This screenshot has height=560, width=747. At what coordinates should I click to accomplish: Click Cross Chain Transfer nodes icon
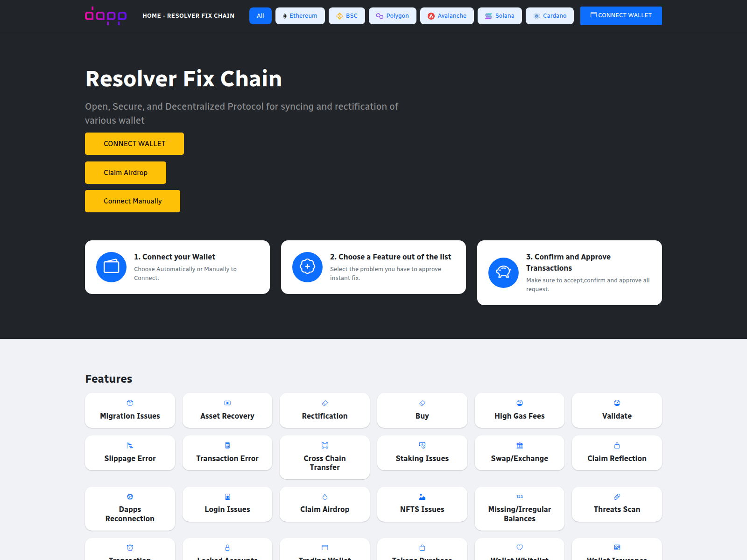pyautogui.click(x=325, y=446)
